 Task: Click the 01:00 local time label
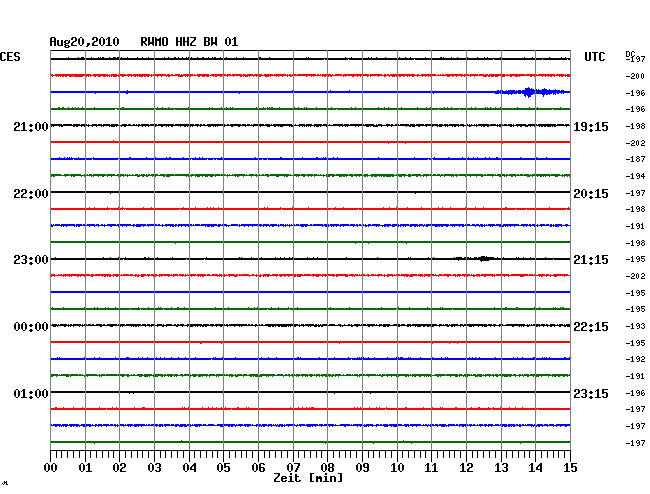[x=31, y=393]
